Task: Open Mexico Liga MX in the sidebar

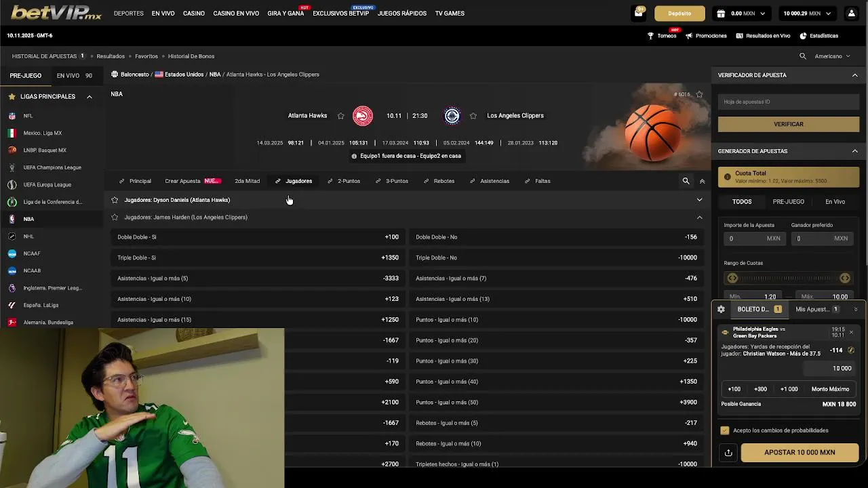Action: pyautogui.click(x=43, y=133)
